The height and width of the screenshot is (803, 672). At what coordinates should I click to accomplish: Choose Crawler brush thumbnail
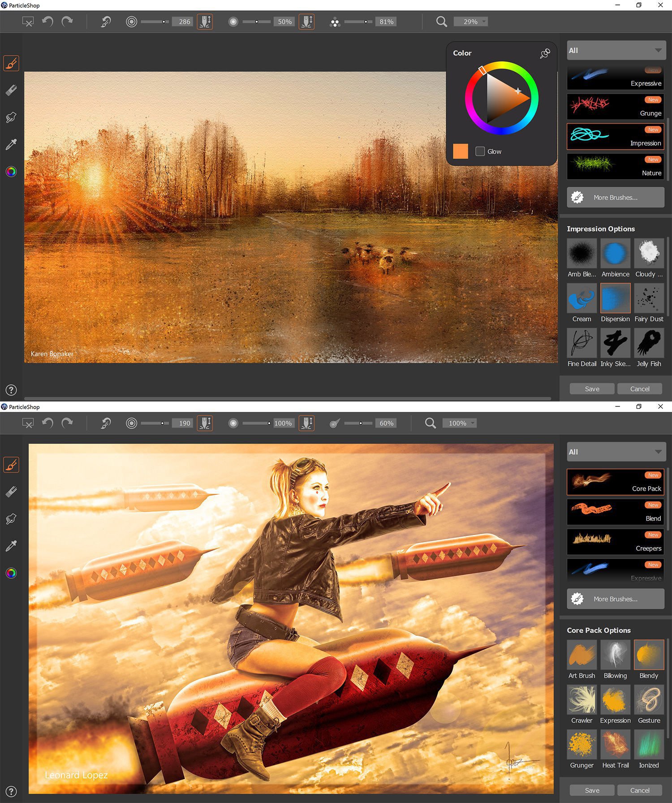click(582, 699)
